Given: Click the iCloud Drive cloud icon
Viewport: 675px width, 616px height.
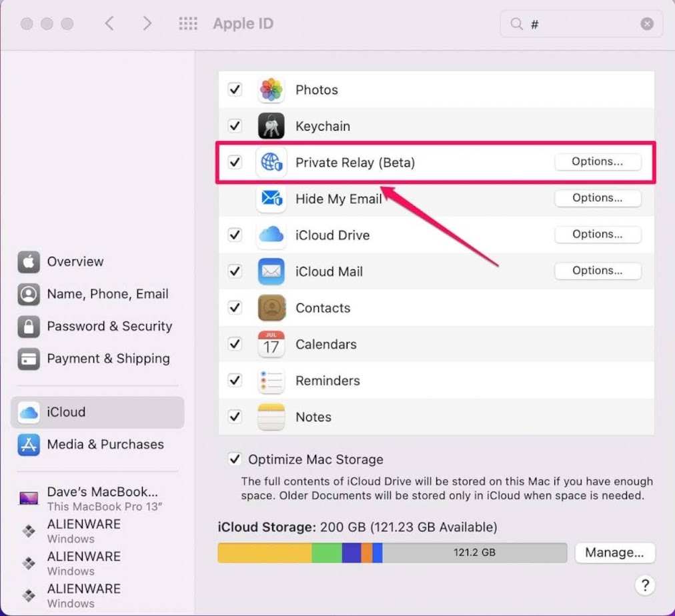Looking at the screenshot, I should (271, 235).
